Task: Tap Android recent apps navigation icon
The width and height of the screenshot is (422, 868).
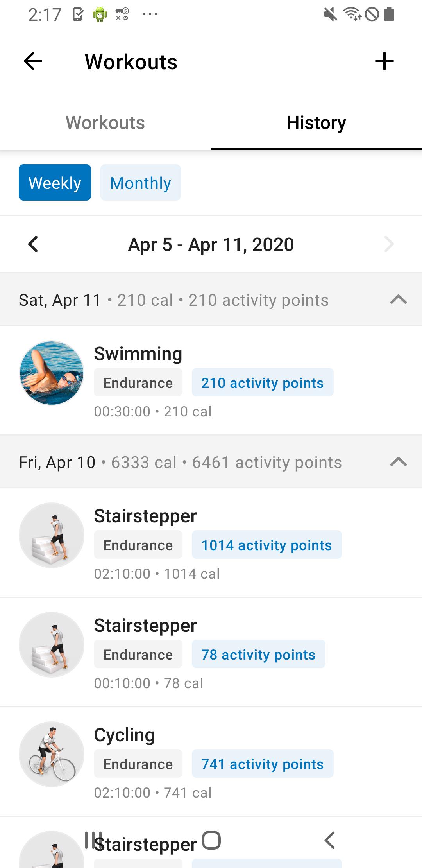Action: coord(93,840)
